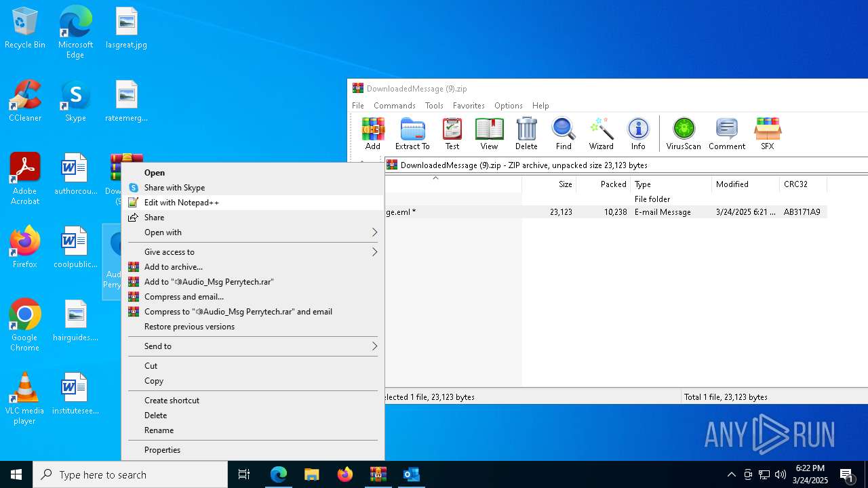Open the WinRAR File menu
This screenshot has height=488, width=868.
tap(358, 106)
